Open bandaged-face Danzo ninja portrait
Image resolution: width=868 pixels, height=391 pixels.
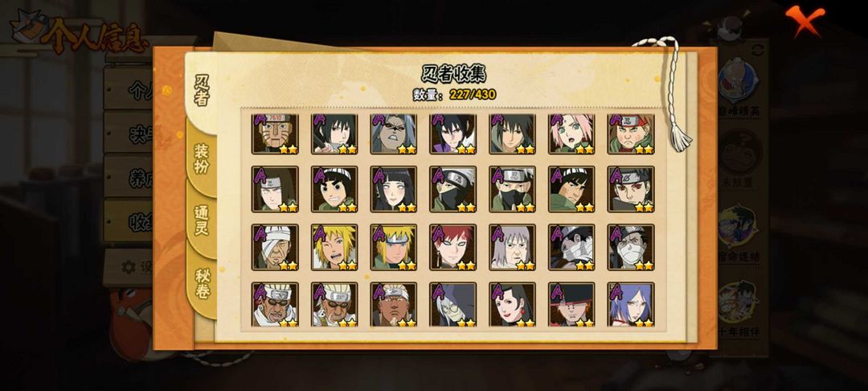(275, 247)
